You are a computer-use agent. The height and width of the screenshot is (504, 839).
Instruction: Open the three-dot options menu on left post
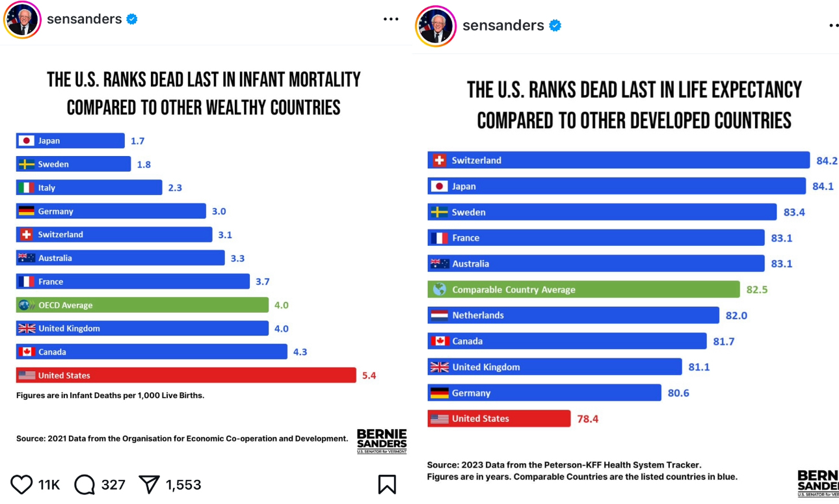pyautogui.click(x=391, y=19)
